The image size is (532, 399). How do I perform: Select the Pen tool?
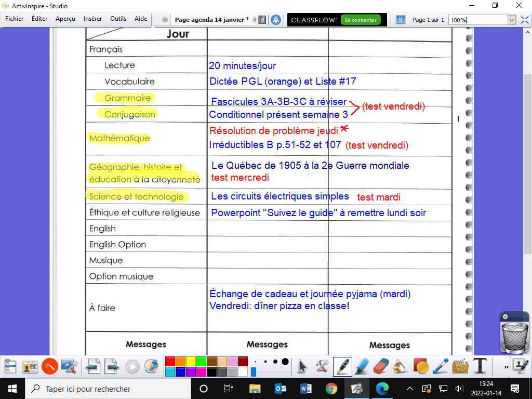tap(342, 366)
